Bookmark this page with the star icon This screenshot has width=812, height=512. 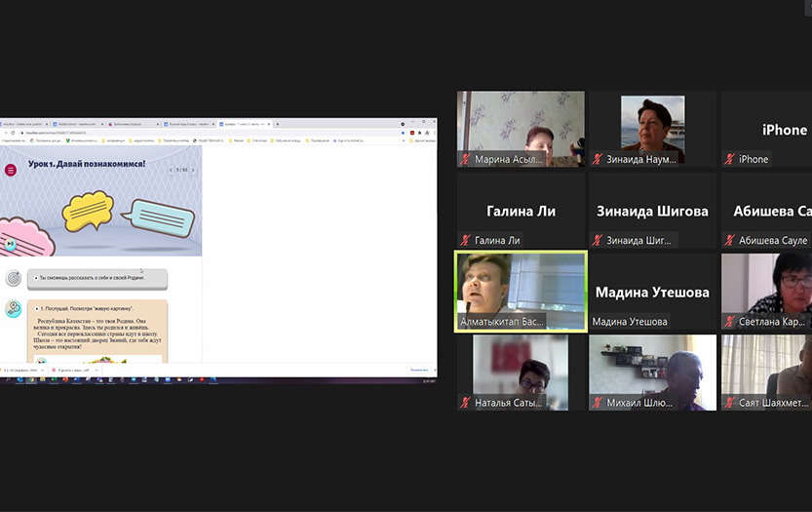(403, 133)
